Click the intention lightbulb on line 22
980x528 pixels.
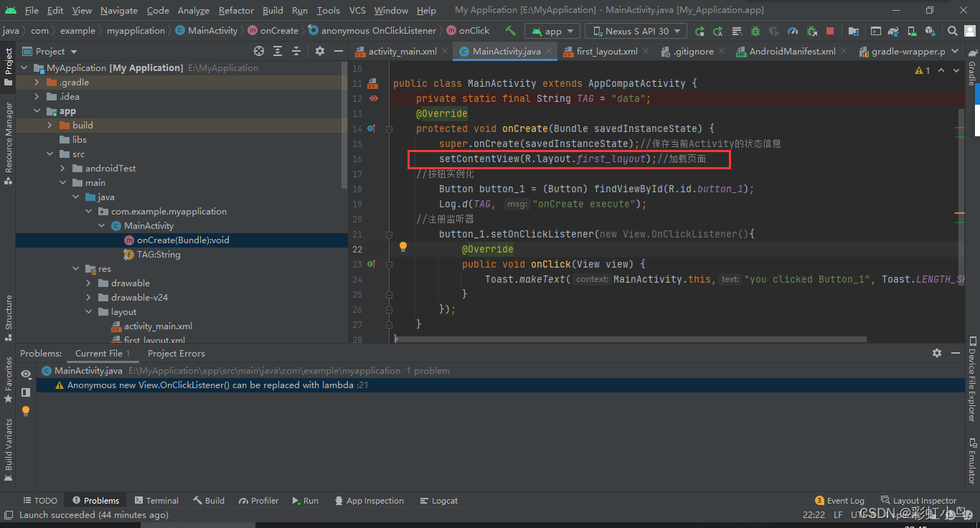(x=403, y=247)
